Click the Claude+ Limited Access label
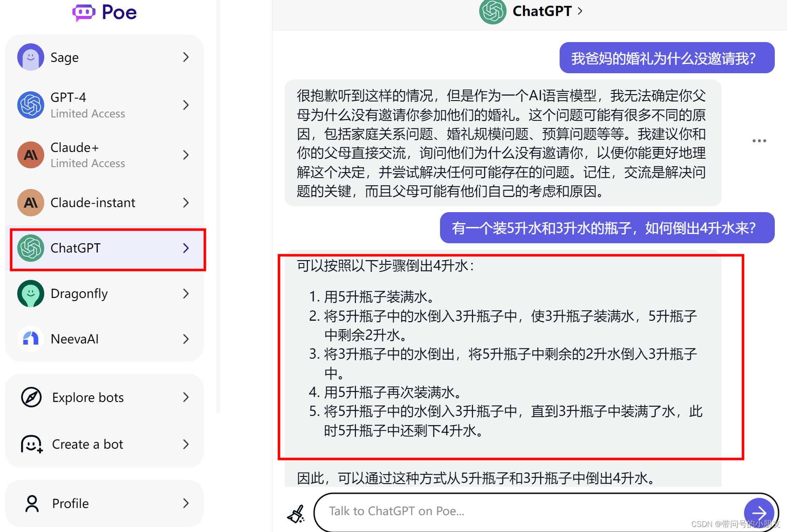 [x=88, y=163]
